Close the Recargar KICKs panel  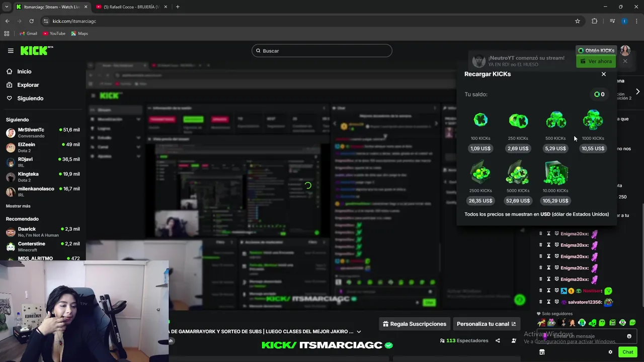[x=604, y=74]
